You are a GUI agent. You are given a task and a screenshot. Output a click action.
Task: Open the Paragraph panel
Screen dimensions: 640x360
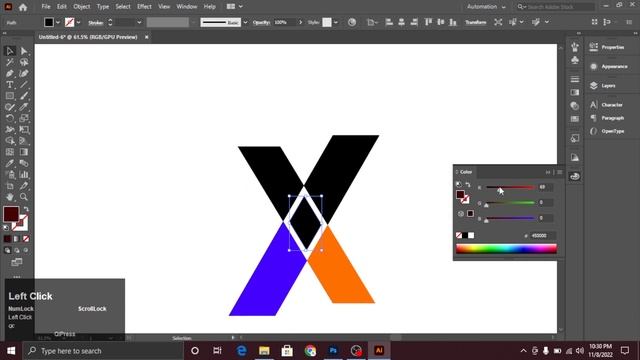pos(607,118)
